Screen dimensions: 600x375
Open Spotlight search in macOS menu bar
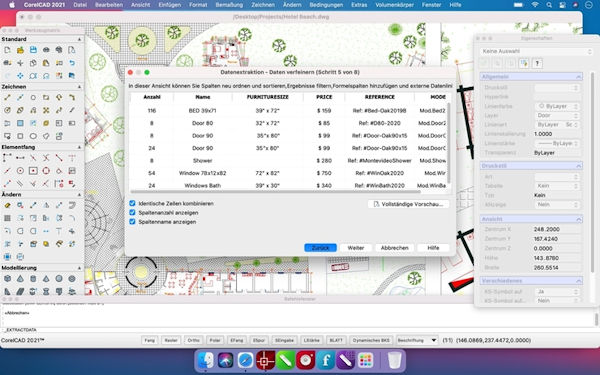549,5
